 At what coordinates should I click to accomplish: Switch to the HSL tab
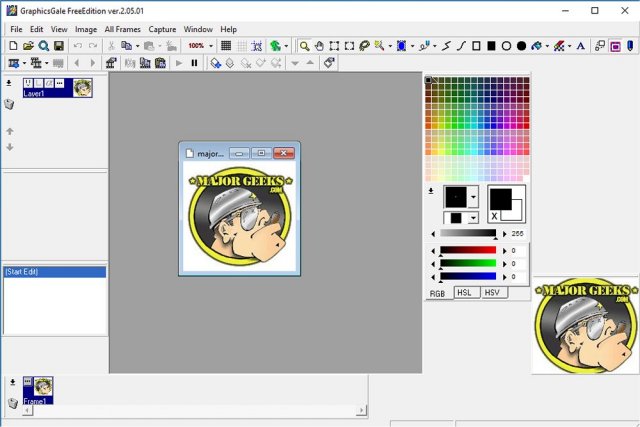click(465, 293)
